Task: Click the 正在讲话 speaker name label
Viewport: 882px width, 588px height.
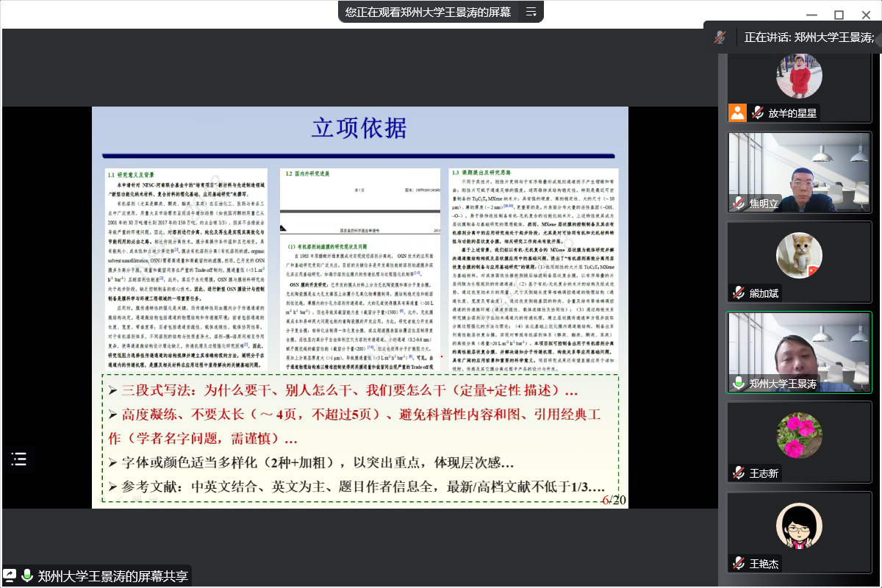Action: coord(808,37)
